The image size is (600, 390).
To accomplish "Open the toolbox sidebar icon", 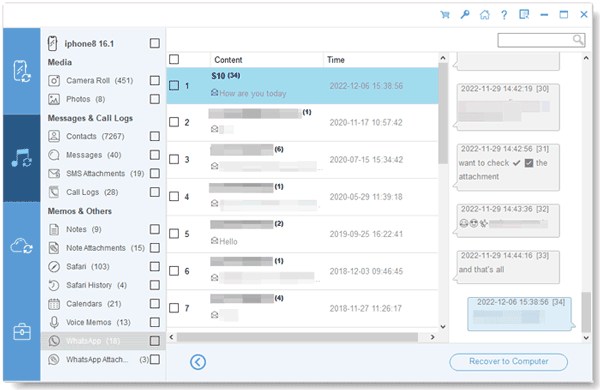I will pos(22,332).
